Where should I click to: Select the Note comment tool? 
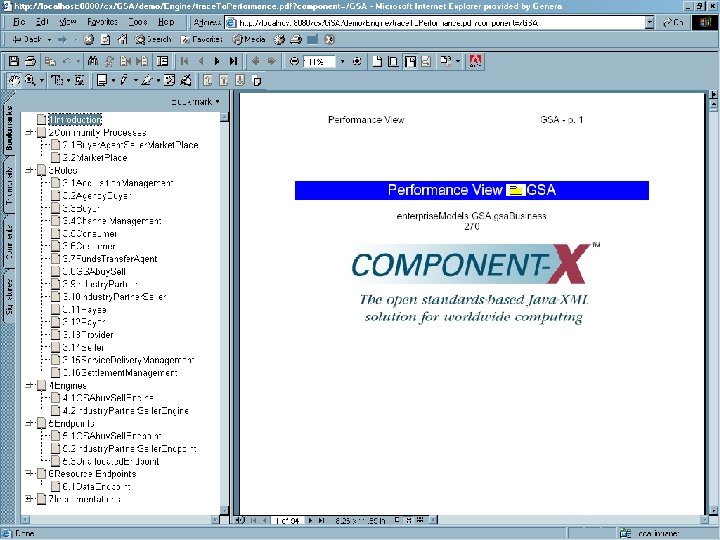pyautogui.click(x=102, y=81)
